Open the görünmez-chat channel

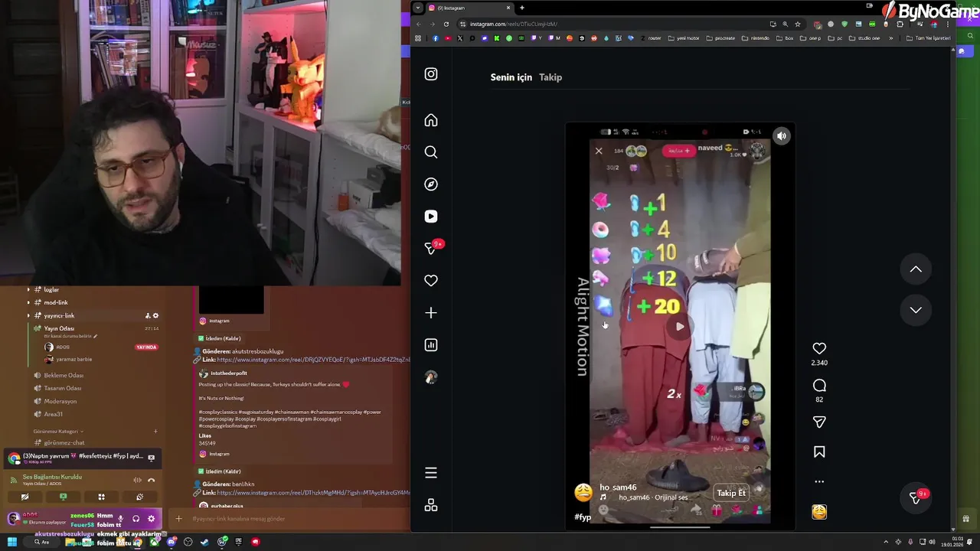pyautogui.click(x=64, y=442)
